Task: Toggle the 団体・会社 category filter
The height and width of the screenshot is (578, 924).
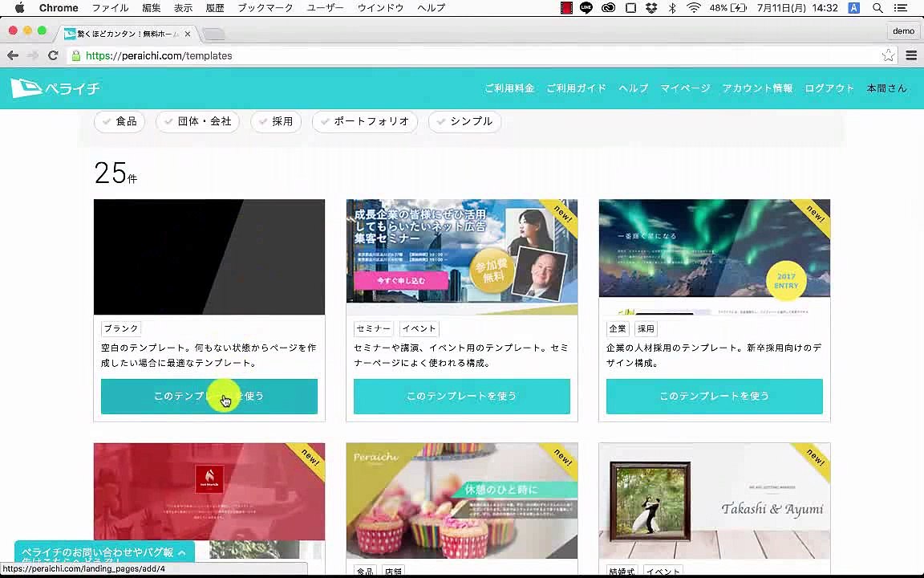Action: coord(197,121)
